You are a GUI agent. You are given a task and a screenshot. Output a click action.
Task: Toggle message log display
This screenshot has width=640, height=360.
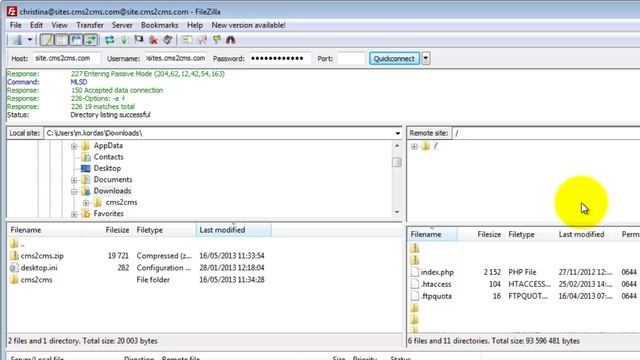47,40
